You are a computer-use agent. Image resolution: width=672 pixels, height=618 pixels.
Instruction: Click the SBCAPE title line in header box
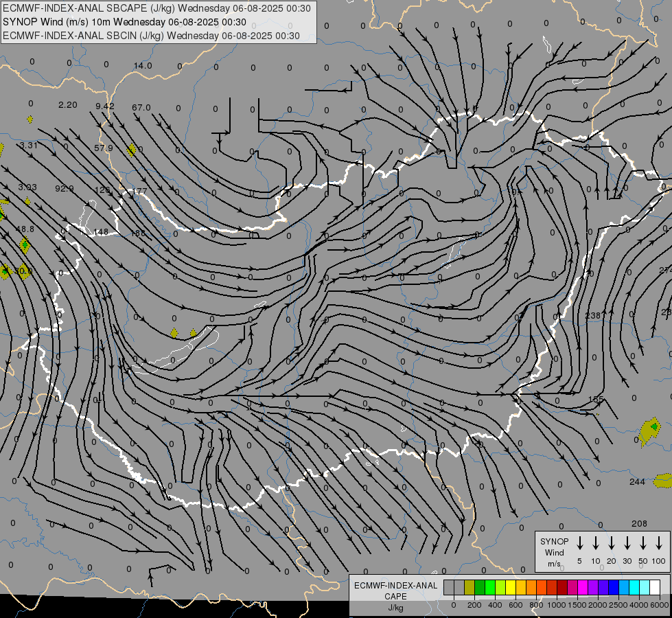[x=157, y=8]
